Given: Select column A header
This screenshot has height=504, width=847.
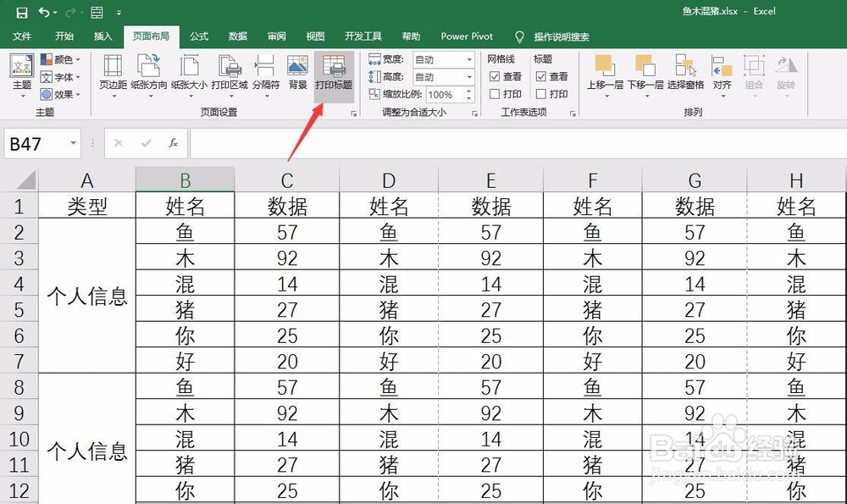Looking at the screenshot, I should coord(87,180).
